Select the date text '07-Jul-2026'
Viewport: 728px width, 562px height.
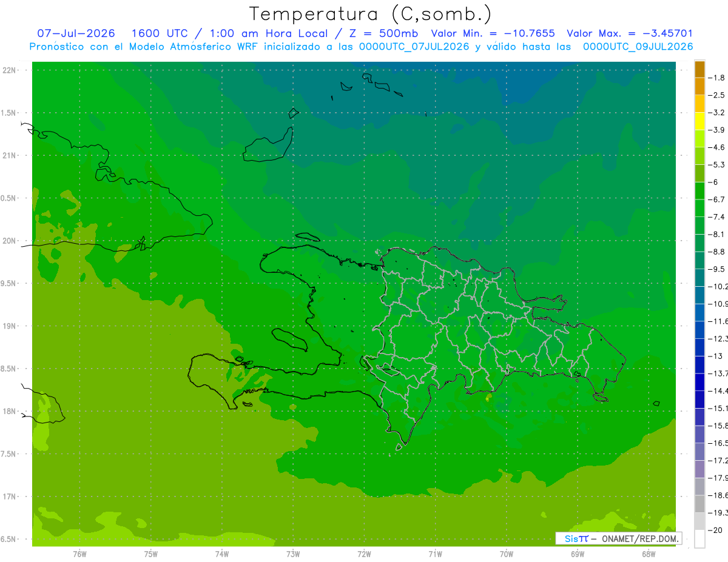point(76,33)
